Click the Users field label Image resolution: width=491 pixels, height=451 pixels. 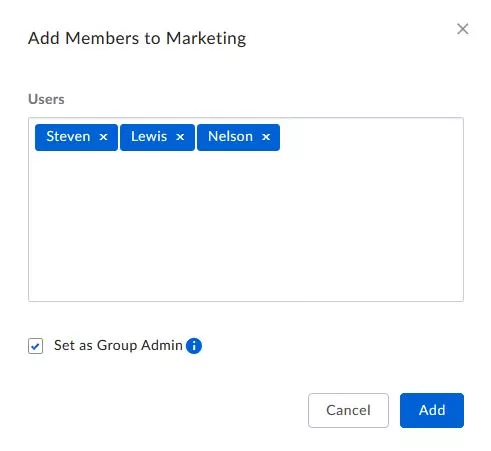(46, 99)
